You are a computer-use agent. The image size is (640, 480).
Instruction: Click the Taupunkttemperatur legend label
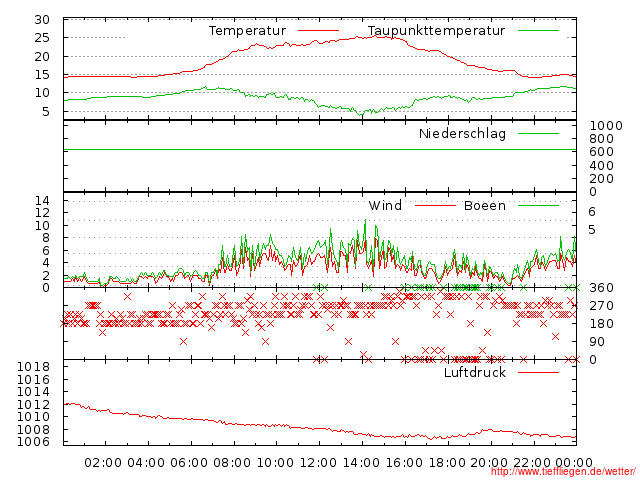[x=435, y=31]
